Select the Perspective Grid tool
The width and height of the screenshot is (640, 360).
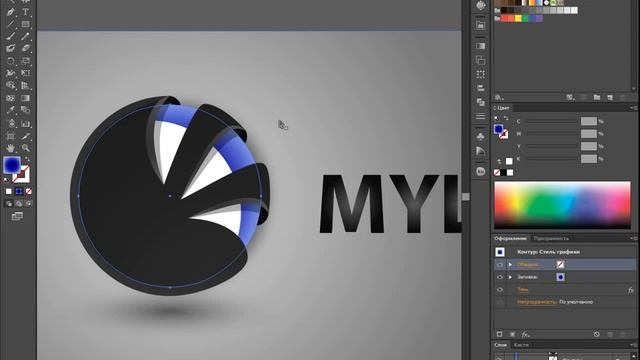[25, 86]
